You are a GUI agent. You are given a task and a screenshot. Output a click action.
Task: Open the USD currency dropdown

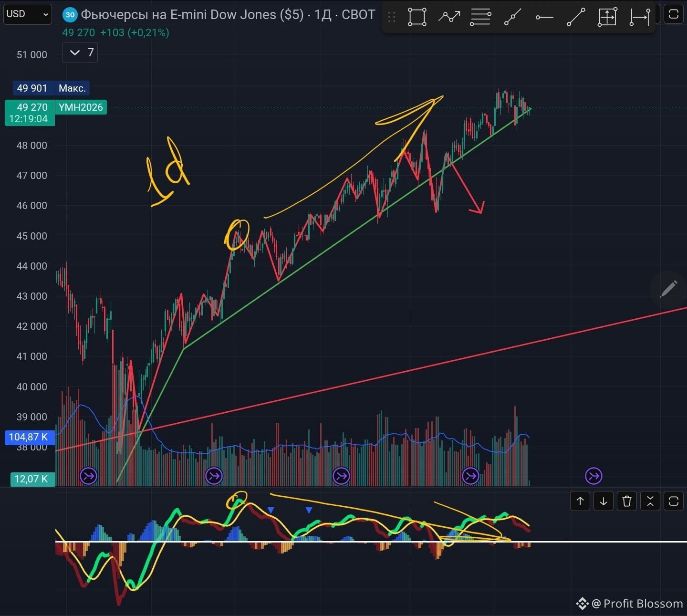point(27,14)
